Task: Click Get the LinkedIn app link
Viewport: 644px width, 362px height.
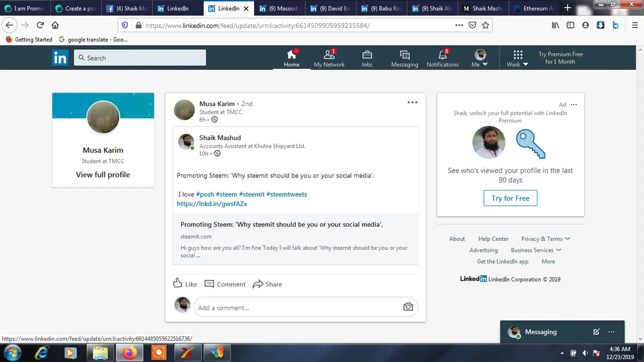Action: tap(503, 261)
